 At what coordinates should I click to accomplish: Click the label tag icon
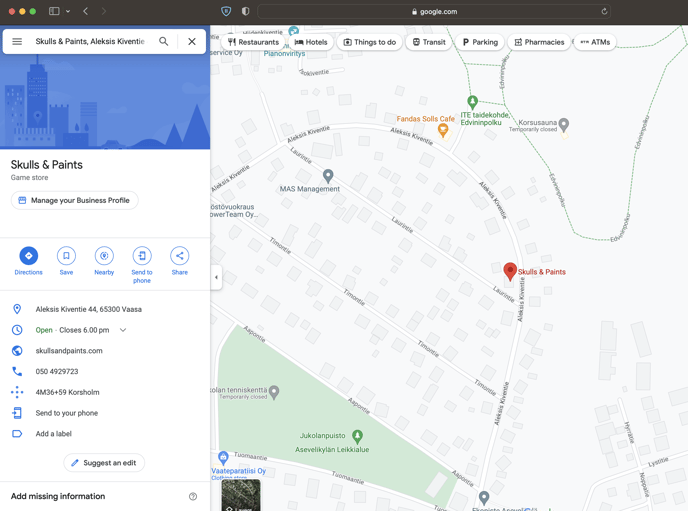(x=17, y=434)
